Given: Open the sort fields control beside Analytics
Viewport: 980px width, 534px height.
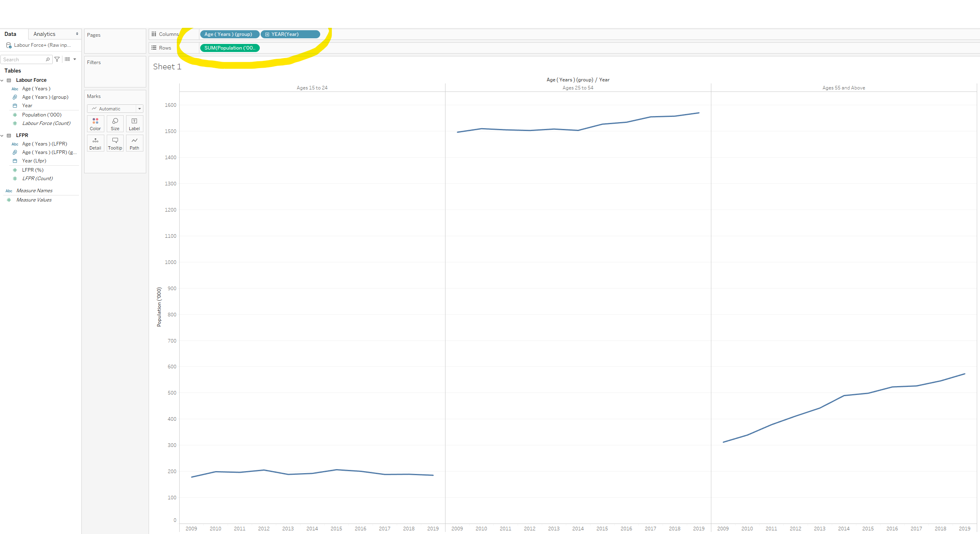Looking at the screenshot, I should pos(77,33).
